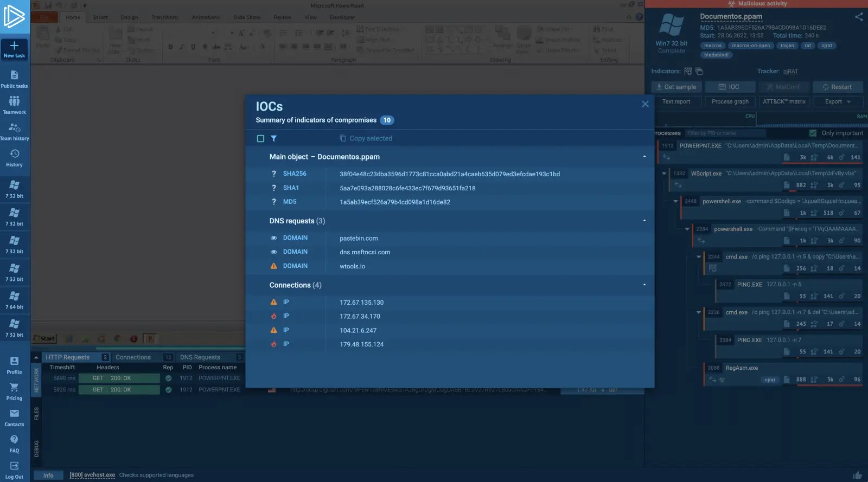Screen dimensions: 868x482
Task: Click reputation check for 5925 ms request
Action: pyautogui.click(x=169, y=390)
